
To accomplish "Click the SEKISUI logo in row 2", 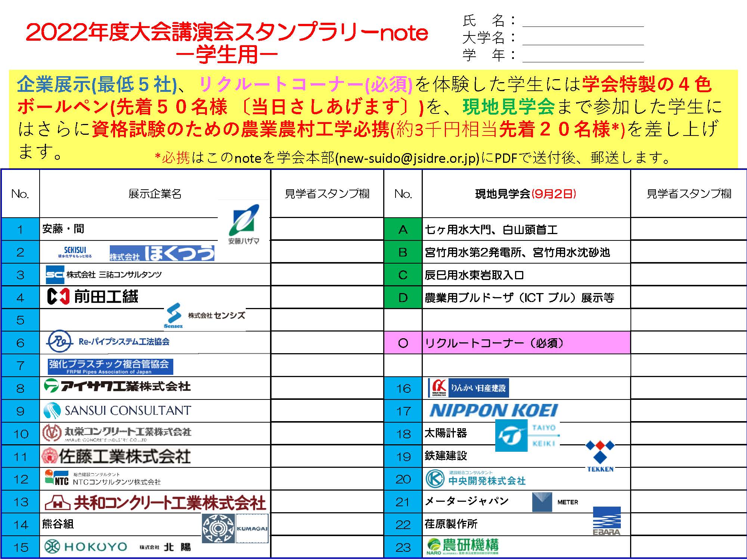I will [75, 252].
